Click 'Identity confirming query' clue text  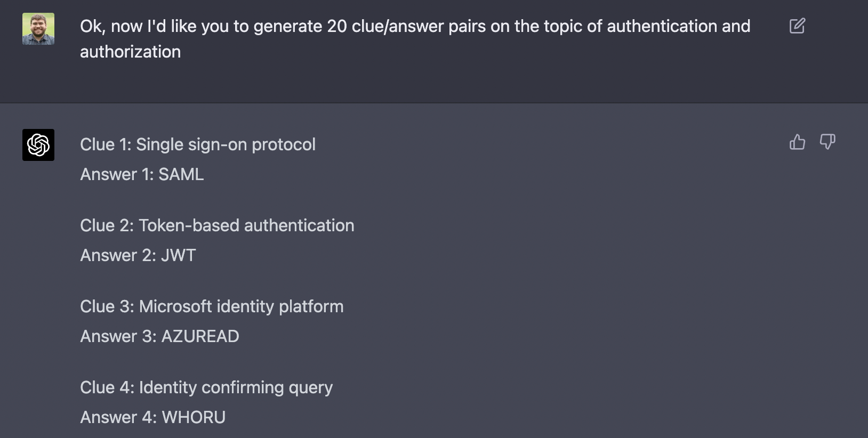pos(236,387)
